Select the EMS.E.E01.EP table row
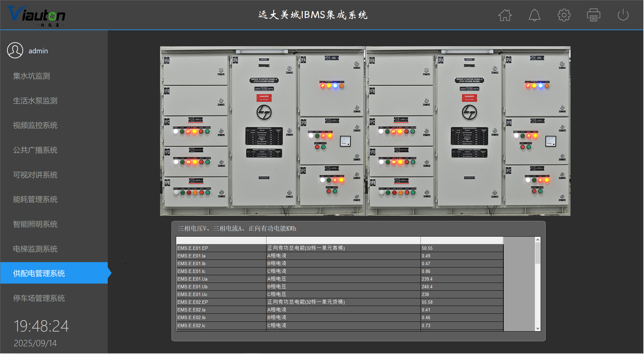 pos(339,248)
